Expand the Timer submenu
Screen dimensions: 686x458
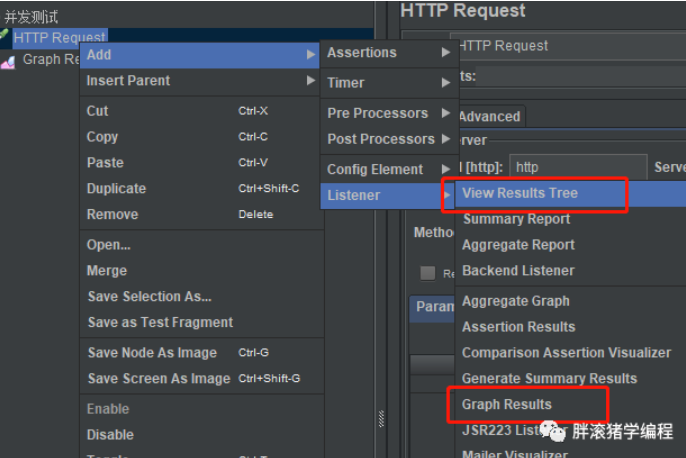387,83
